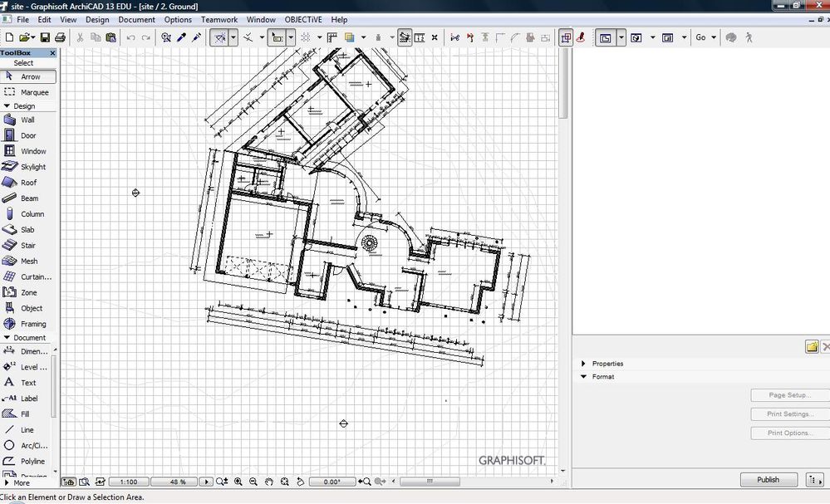Click the 1:100 scale button
This screenshot has width=830, height=504.
tap(129, 482)
